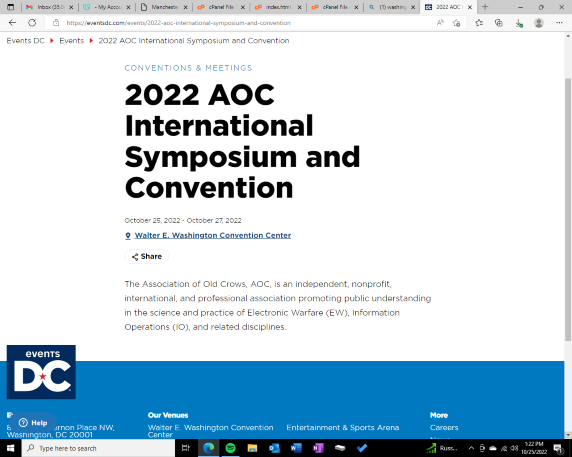Image resolution: width=572 pixels, height=457 pixels.
Task: Click the Conventions & Meetings category label
Action: pyautogui.click(x=188, y=68)
